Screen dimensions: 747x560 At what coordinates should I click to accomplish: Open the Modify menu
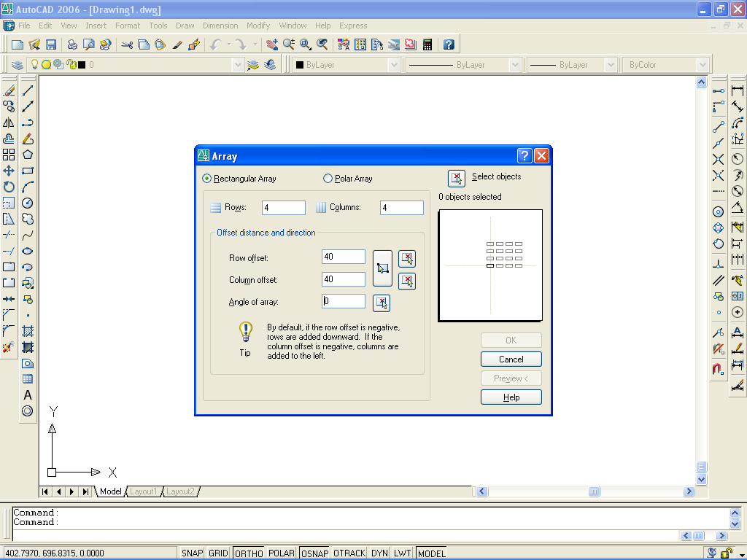[x=258, y=26]
